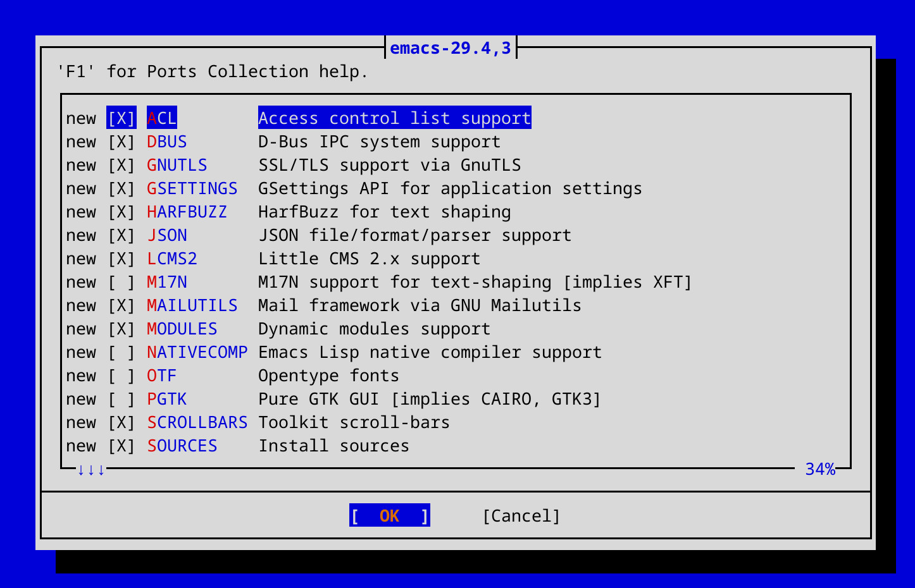The height and width of the screenshot is (588, 915).
Task: Click the 'Opentype fonts' description
Action: coord(329,376)
